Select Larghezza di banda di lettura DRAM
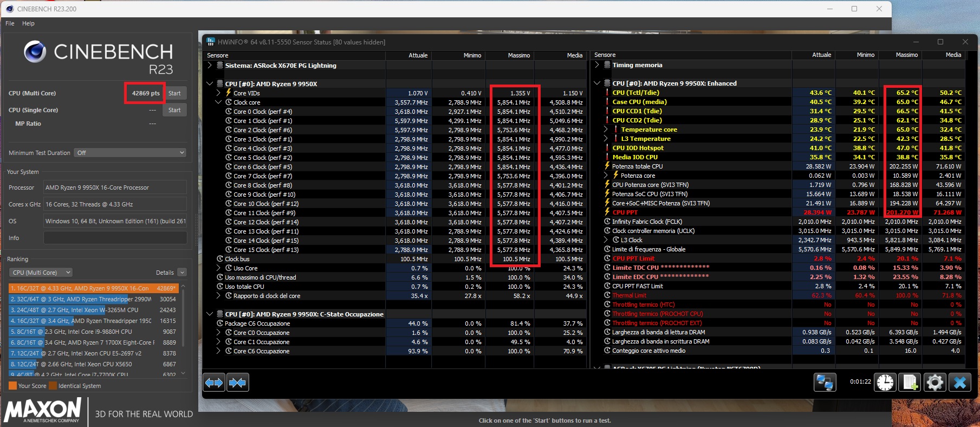The width and height of the screenshot is (980, 427). 779,332
